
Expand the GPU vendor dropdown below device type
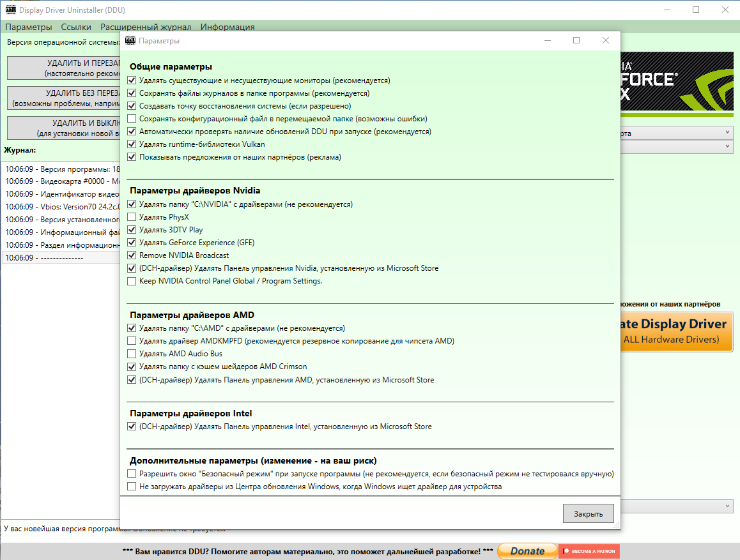pos(677,147)
